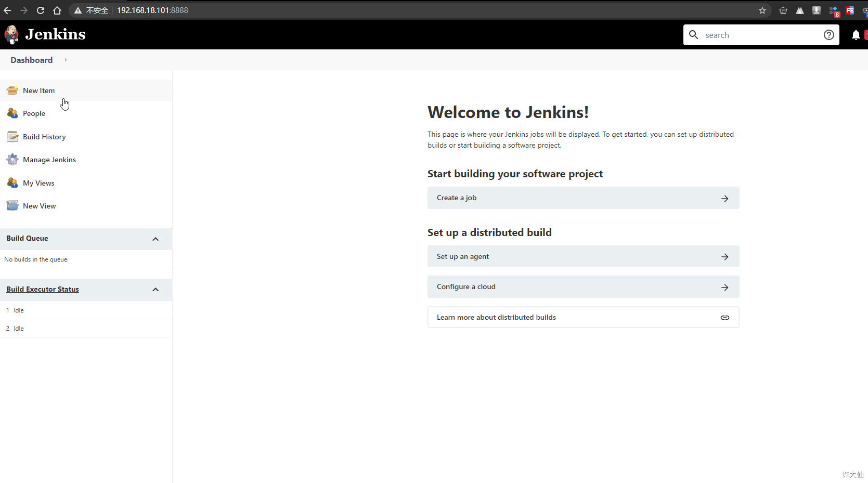Image resolution: width=868 pixels, height=483 pixels.
Task: Focus the Jenkins search input field
Action: 761,35
